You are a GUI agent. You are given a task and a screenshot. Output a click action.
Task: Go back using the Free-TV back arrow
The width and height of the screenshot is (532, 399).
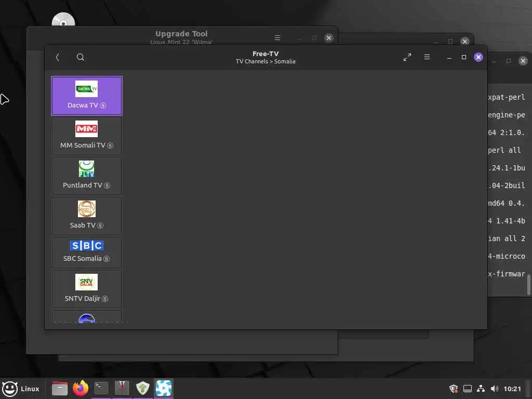58,57
